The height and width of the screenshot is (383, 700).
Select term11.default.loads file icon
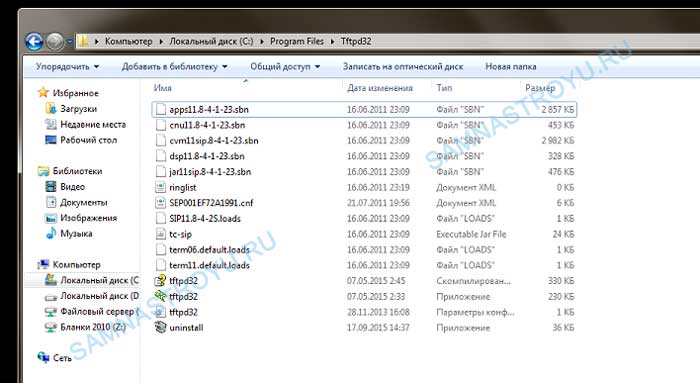(161, 265)
